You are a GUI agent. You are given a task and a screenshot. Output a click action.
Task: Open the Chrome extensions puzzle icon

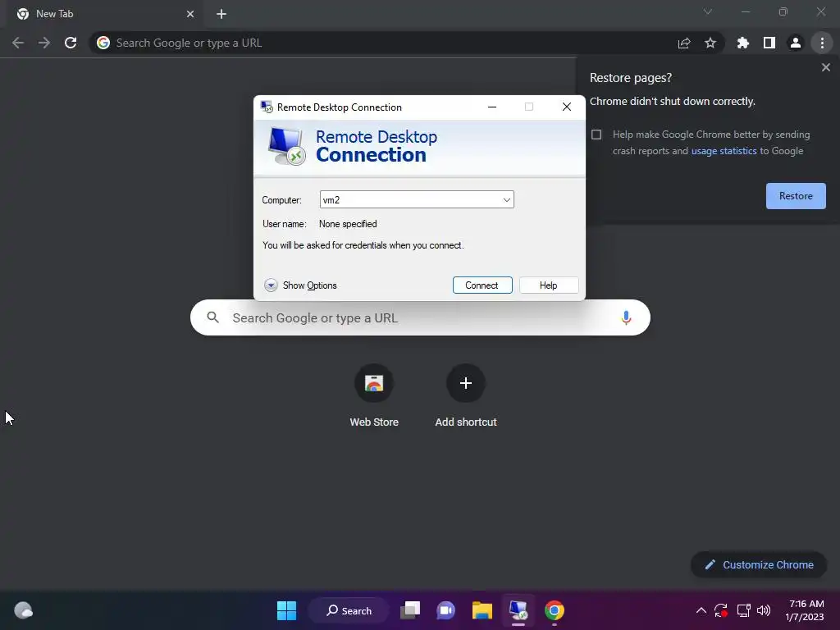click(743, 43)
